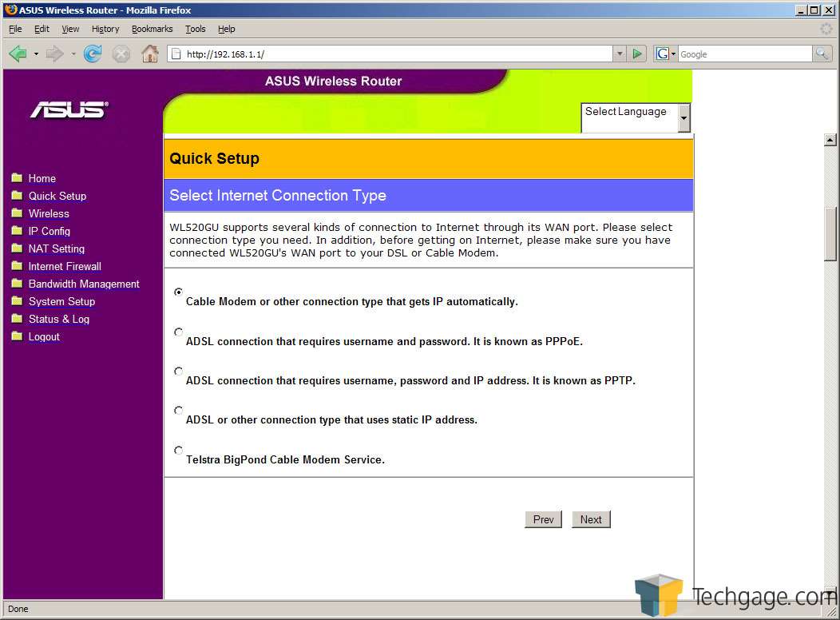This screenshot has height=620, width=840.
Task: Go to the Firefox home page icon
Action: tap(150, 53)
